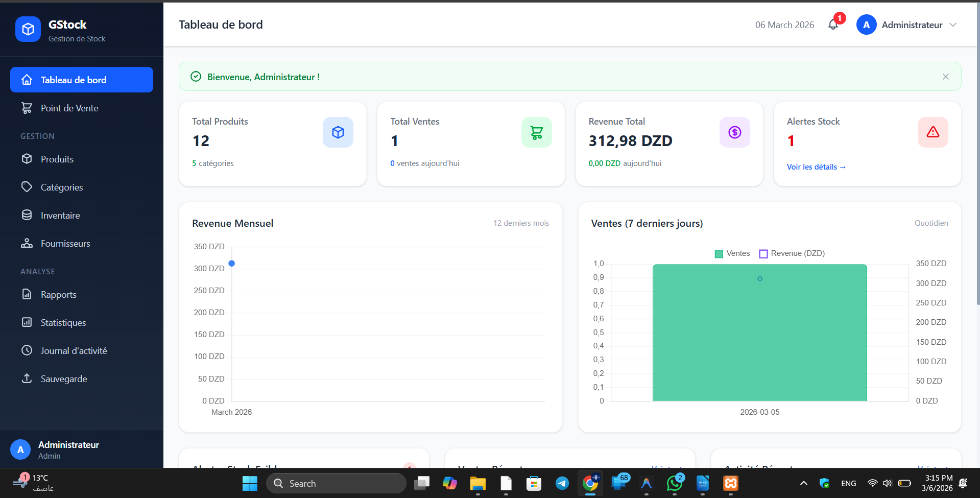Open Point de Vente menu
The width and height of the screenshot is (980, 498).
click(x=69, y=108)
